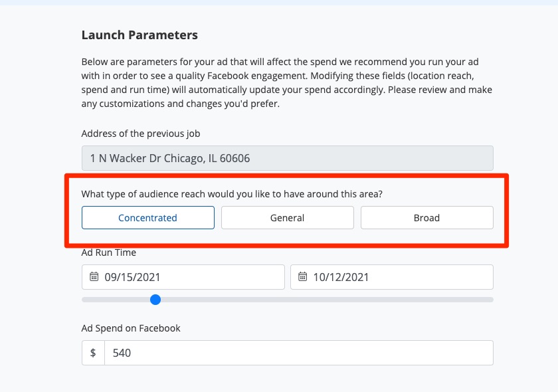
Task: Focus the ad spend field showing 540
Action: [x=298, y=353]
